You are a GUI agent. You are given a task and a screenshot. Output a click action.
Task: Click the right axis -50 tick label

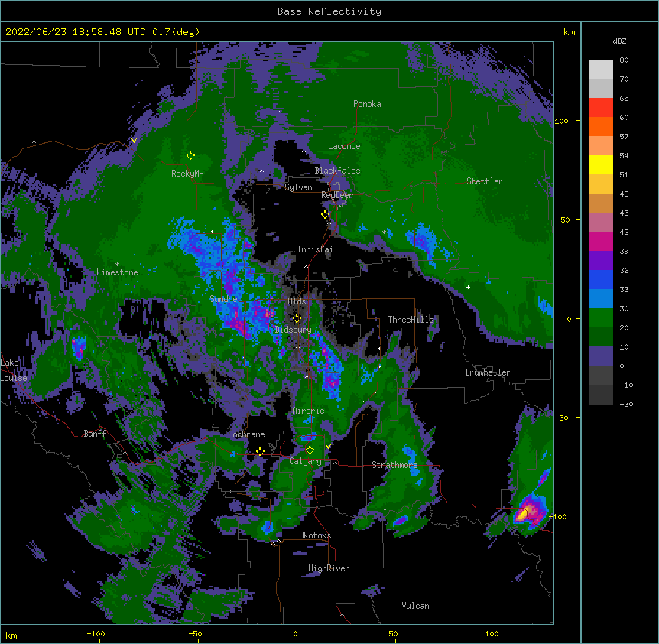561,418
